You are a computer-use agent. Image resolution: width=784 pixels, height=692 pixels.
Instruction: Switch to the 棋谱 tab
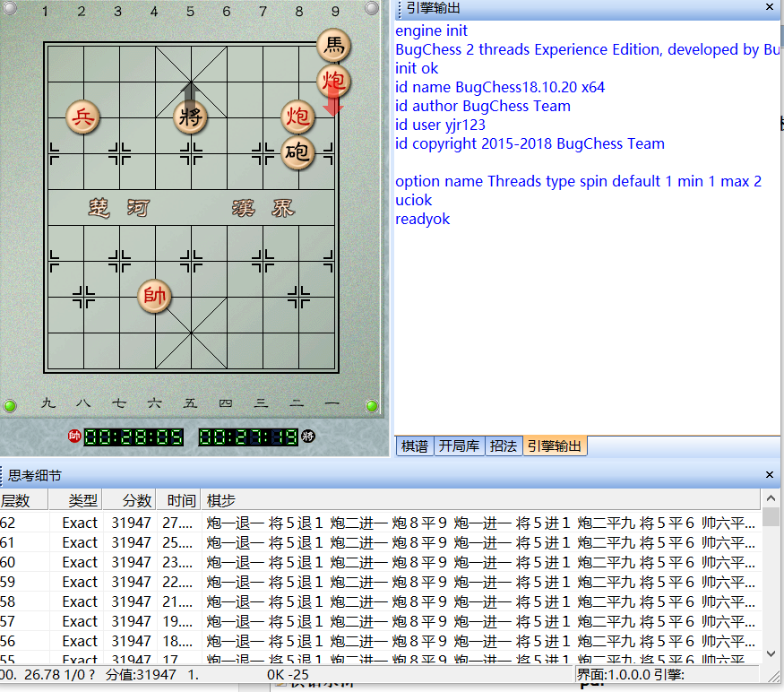[x=414, y=445]
